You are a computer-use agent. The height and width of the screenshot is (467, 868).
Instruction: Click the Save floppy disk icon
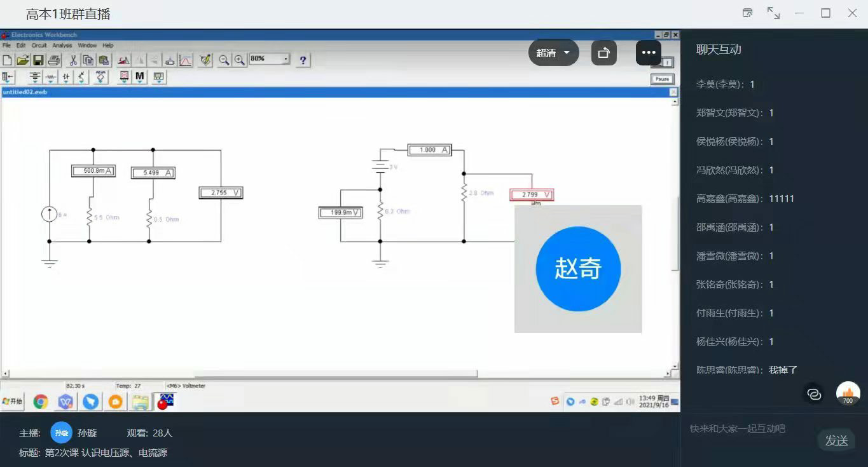point(38,60)
